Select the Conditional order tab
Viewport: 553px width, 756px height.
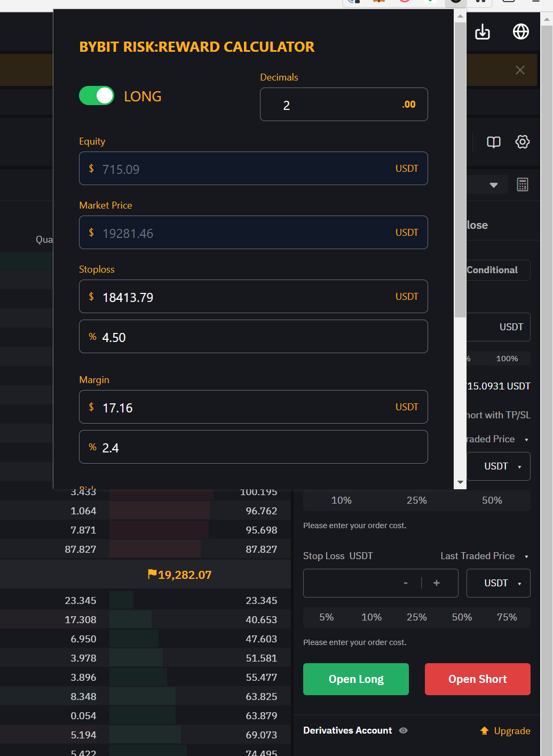click(492, 270)
